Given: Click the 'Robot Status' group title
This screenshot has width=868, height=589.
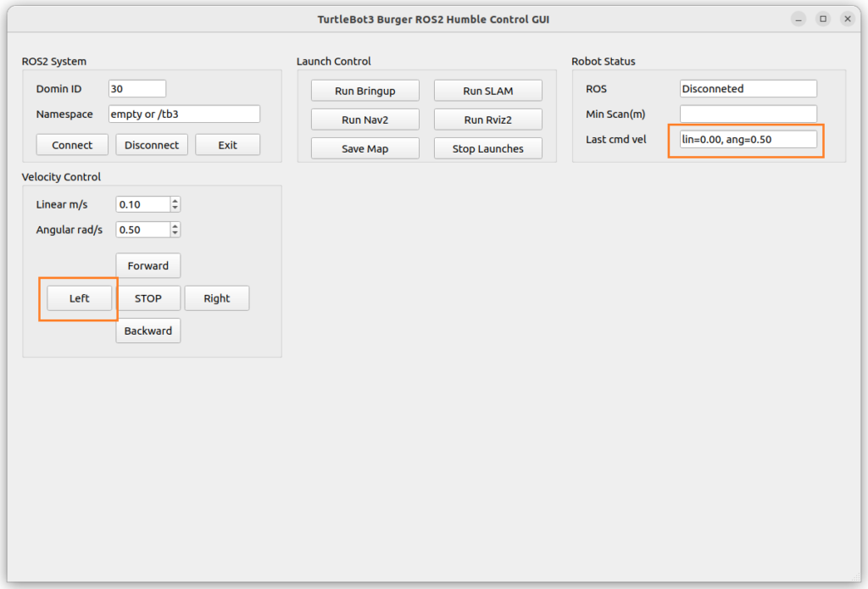Looking at the screenshot, I should (604, 62).
